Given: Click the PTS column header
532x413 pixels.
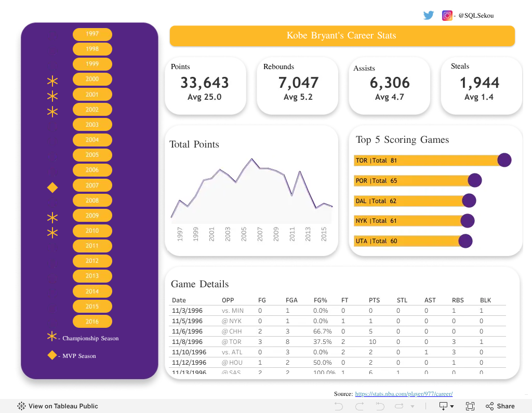Looking at the screenshot, I should (374, 300).
